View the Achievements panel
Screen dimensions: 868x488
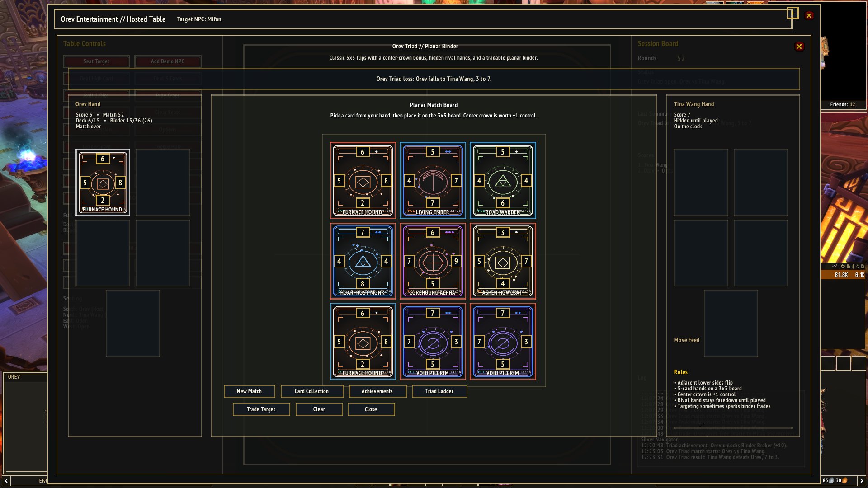point(377,391)
